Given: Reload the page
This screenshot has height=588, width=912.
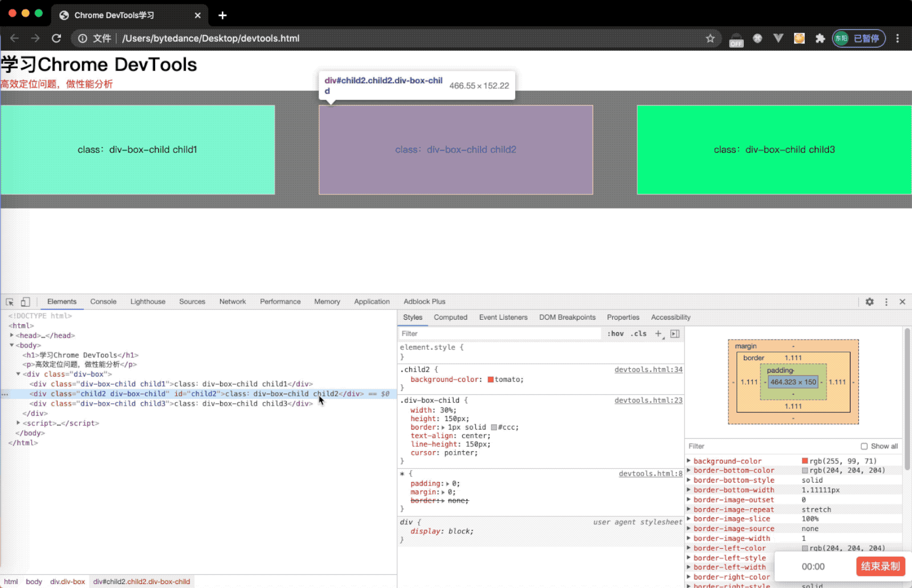Looking at the screenshot, I should click(56, 38).
